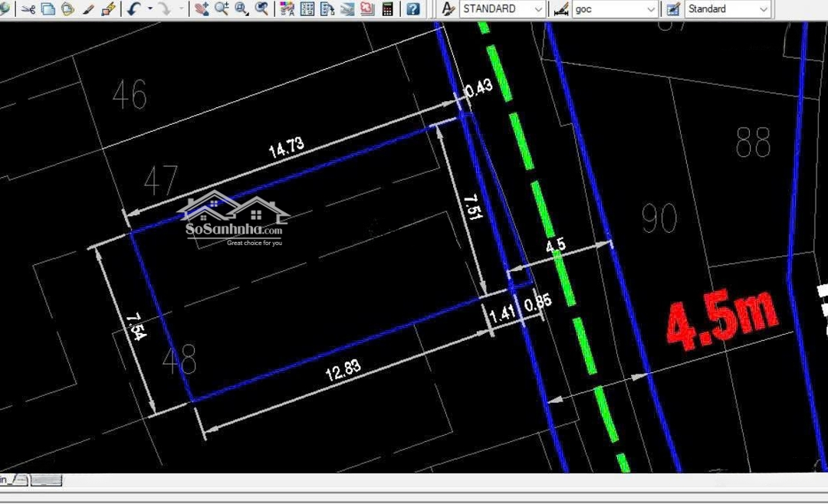Open the Properties palette icon

(287, 9)
